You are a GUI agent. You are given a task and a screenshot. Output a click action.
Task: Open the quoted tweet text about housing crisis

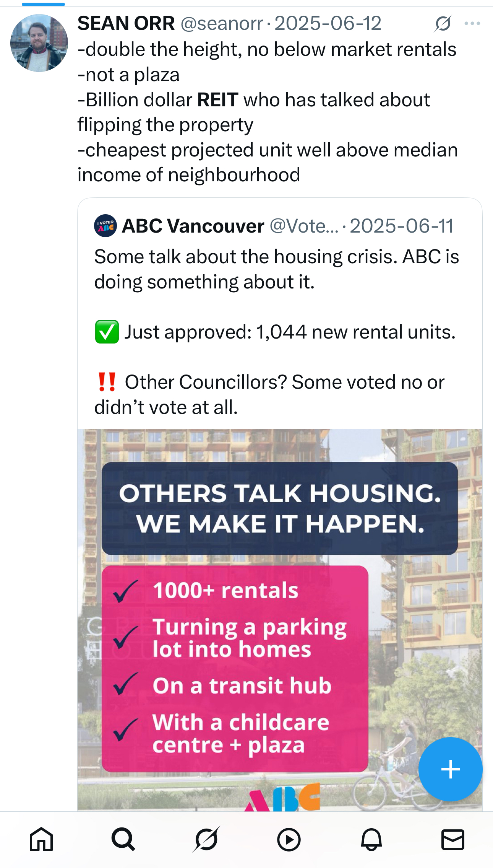[x=277, y=332]
